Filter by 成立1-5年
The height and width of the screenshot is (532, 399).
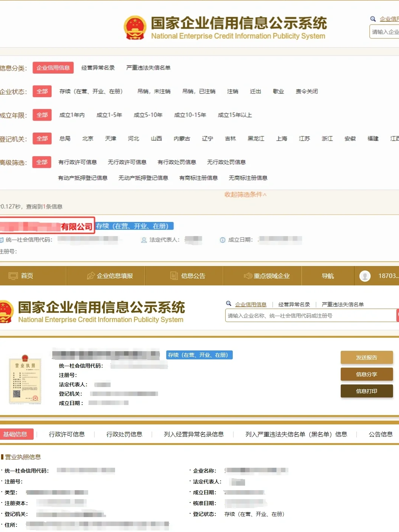(109, 115)
